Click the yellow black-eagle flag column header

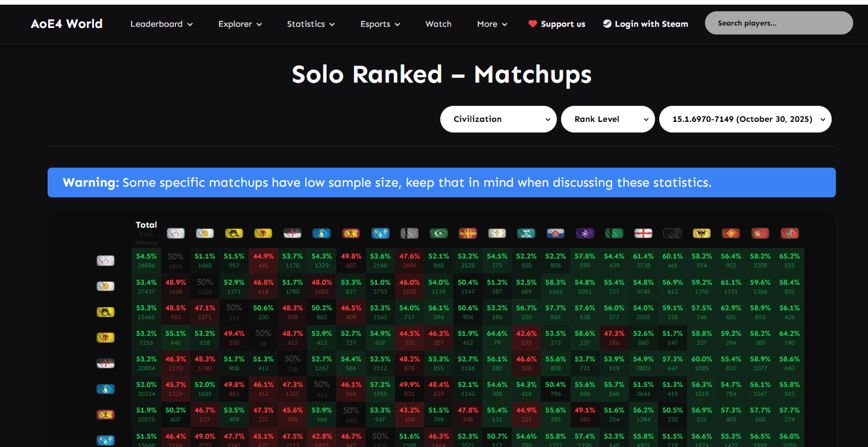(701, 234)
